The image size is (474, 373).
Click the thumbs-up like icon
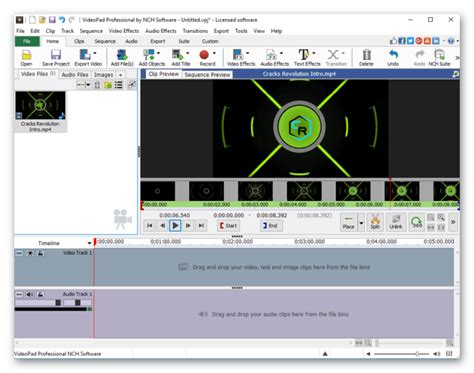coord(394,41)
